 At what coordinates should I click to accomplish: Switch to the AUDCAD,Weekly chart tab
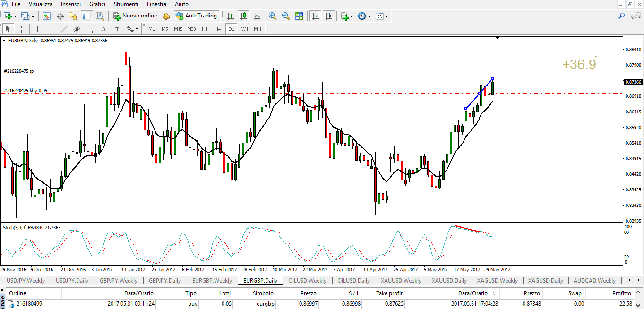click(x=594, y=281)
